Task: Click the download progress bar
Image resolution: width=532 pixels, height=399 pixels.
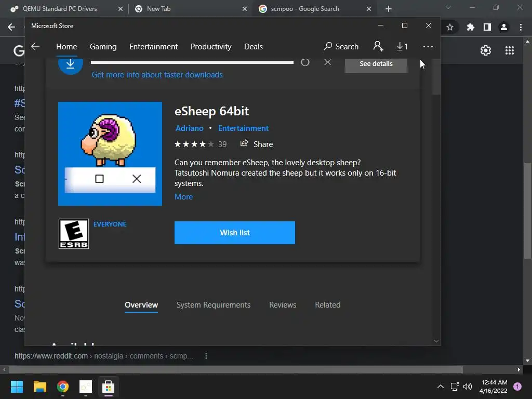Action: 192,62
